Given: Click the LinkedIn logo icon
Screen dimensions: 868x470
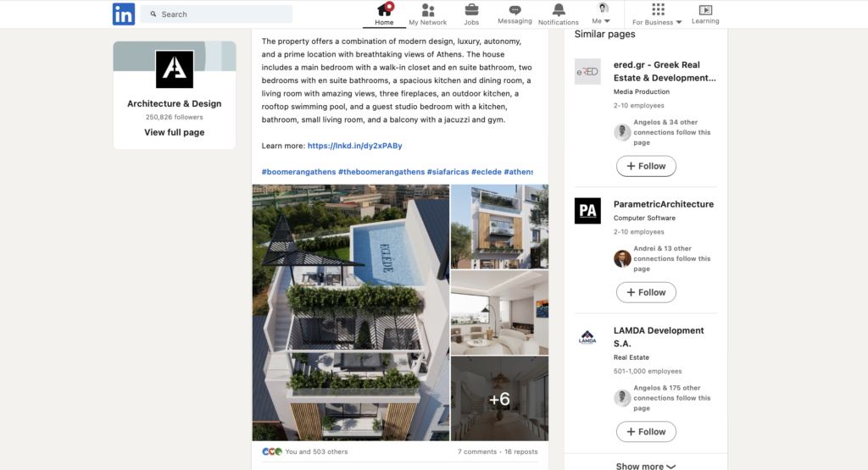Looking at the screenshot, I should click(124, 14).
